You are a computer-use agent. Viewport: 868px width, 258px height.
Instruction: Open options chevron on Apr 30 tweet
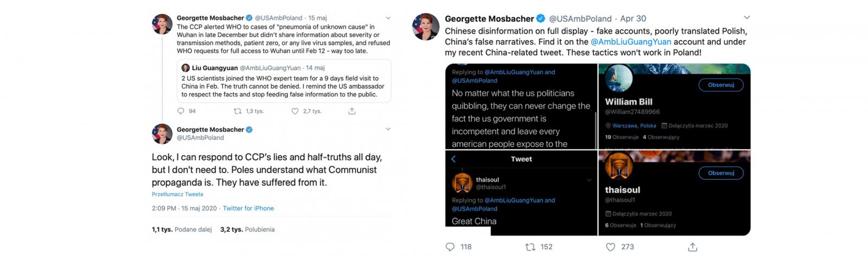click(x=746, y=18)
